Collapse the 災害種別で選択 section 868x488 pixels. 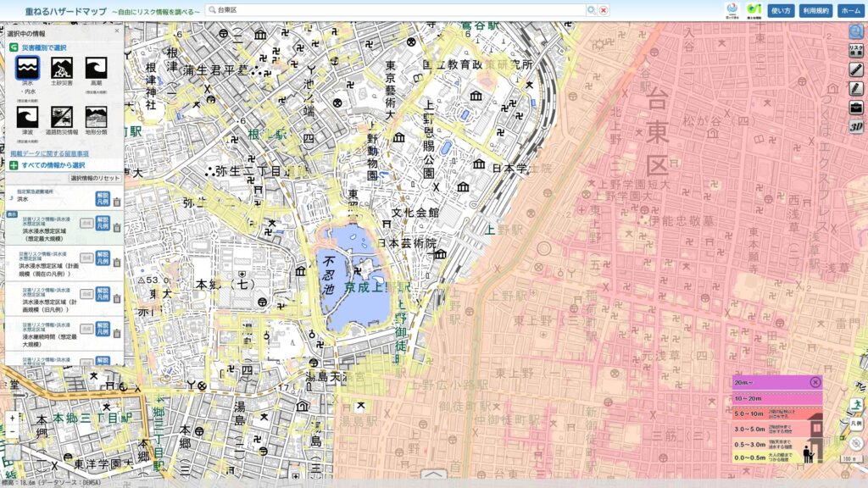click(x=14, y=46)
